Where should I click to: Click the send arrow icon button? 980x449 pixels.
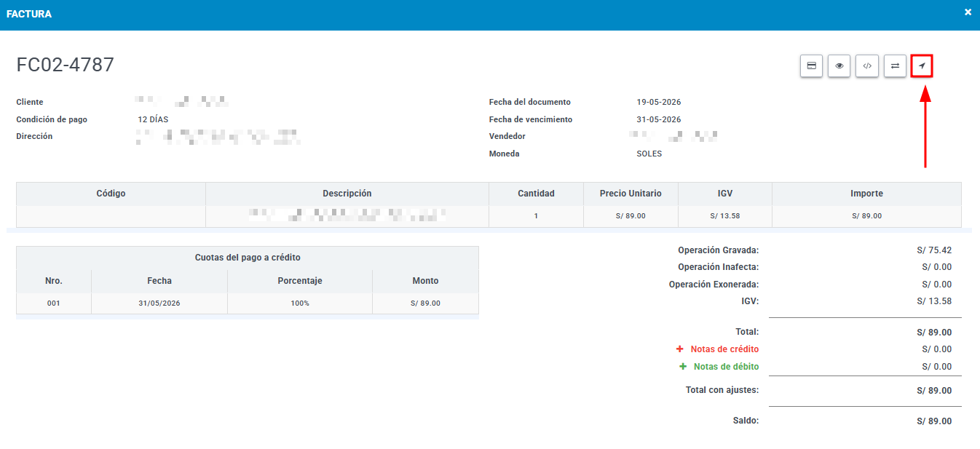[922, 65]
